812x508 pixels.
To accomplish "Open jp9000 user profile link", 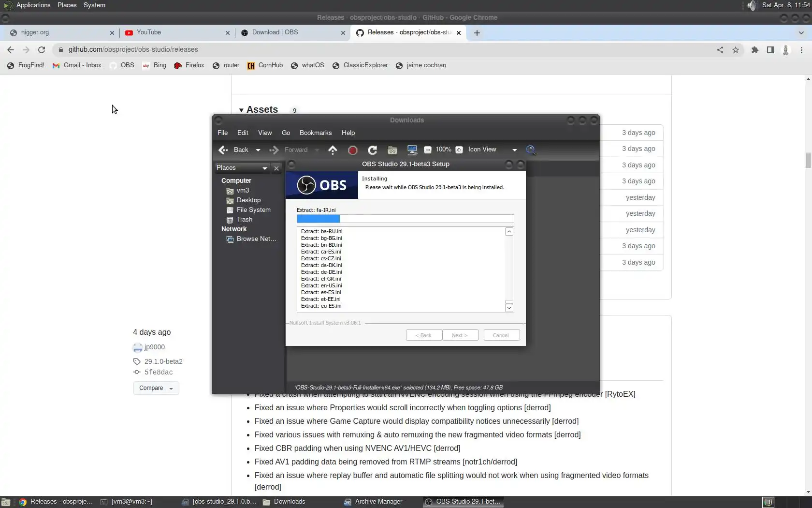I will pos(155,347).
